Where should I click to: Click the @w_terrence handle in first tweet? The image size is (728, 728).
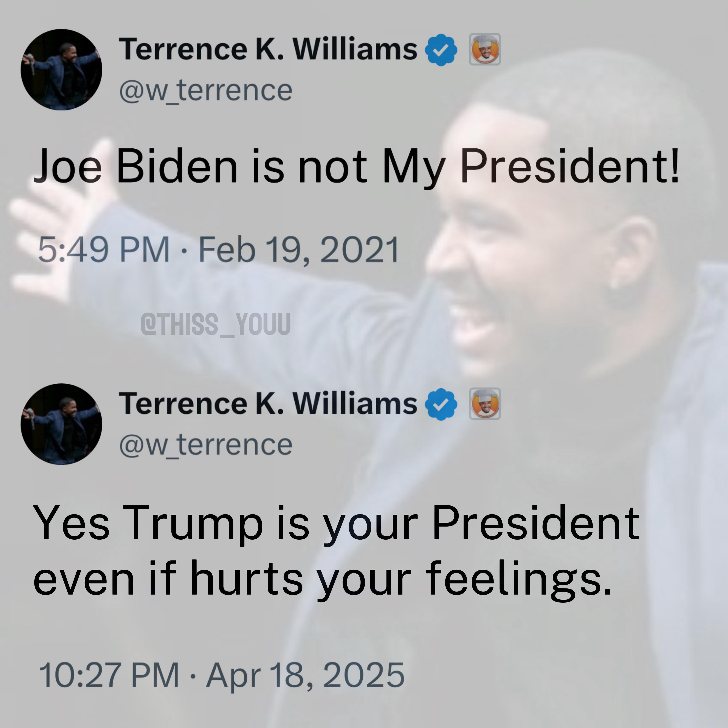(206, 91)
